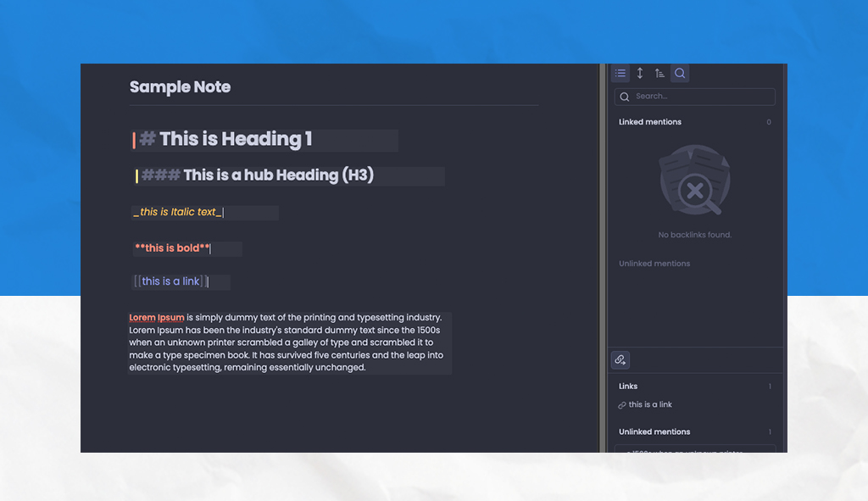Click the outgoing links chain icon
Screen dimensions: 868x501
pyautogui.click(x=620, y=360)
